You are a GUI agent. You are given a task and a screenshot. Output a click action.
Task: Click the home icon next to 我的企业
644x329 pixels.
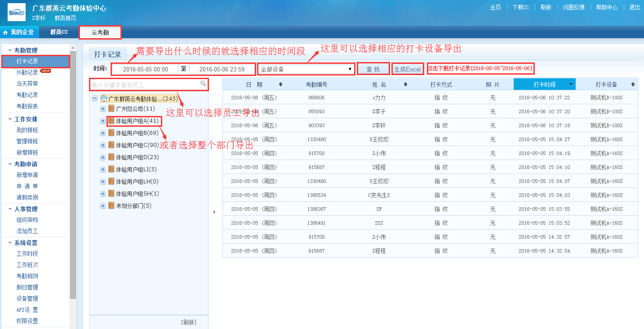pos(5,32)
